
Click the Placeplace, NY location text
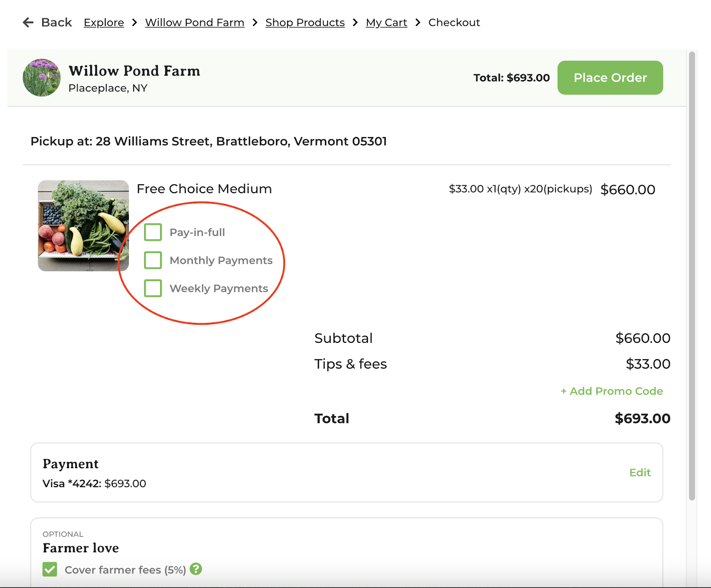(x=108, y=88)
